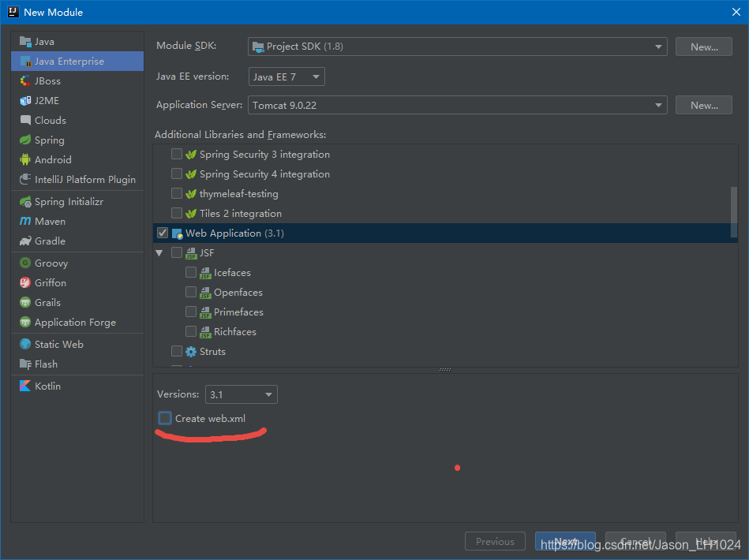Select the Kotlin module type icon

[x=24, y=386]
